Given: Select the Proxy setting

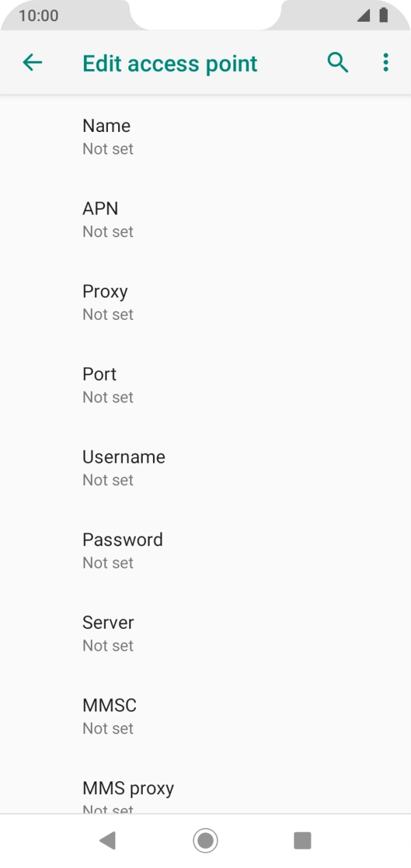Looking at the screenshot, I should tap(205, 302).
